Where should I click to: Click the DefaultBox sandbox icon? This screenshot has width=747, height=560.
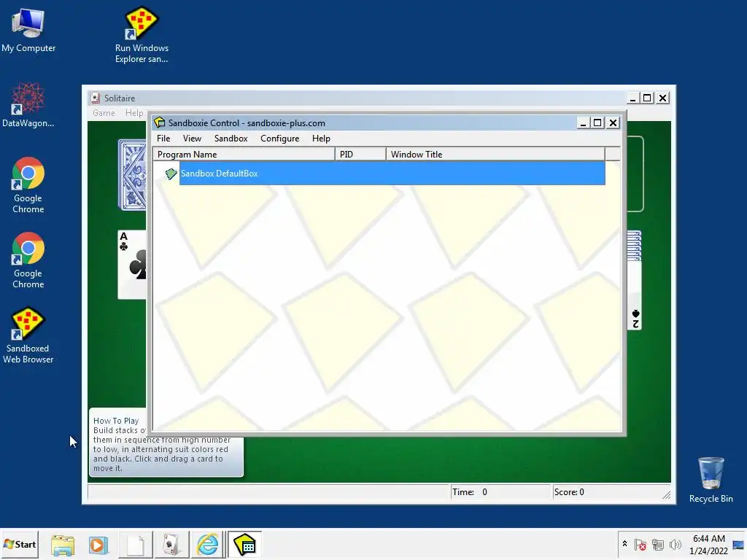click(x=171, y=174)
